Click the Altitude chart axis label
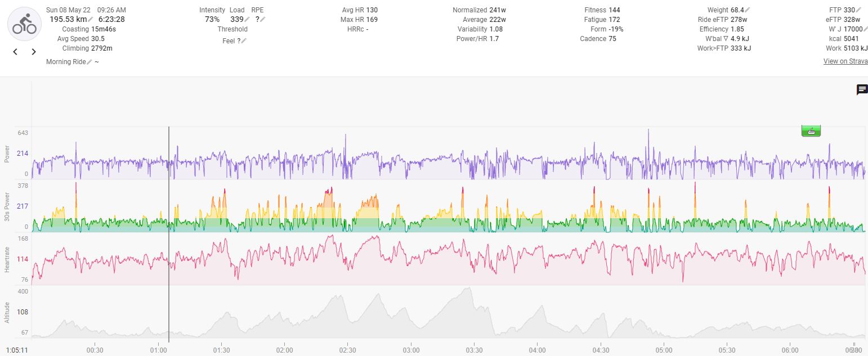This screenshot has height=356, width=868. [x=7, y=312]
